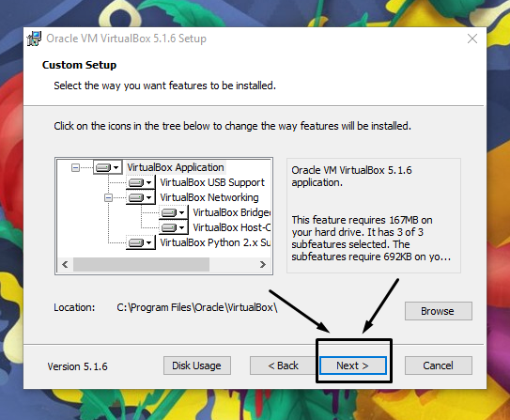This screenshot has width=510, height=420.
Task: Collapse the VirtualBox Networking tree node
Action: [108, 197]
